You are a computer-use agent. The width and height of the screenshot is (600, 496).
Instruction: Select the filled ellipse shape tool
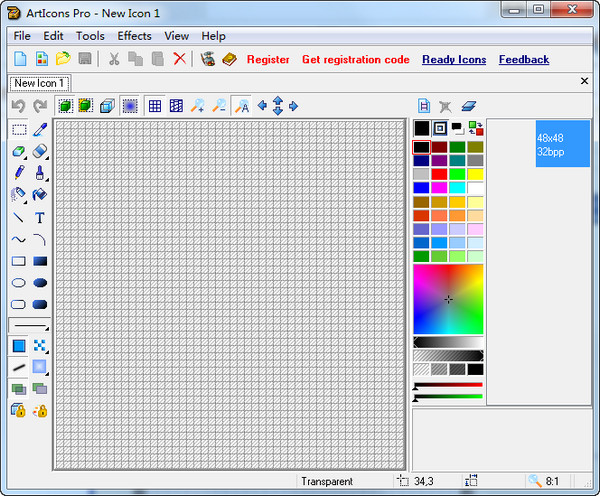tap(40, 283)
